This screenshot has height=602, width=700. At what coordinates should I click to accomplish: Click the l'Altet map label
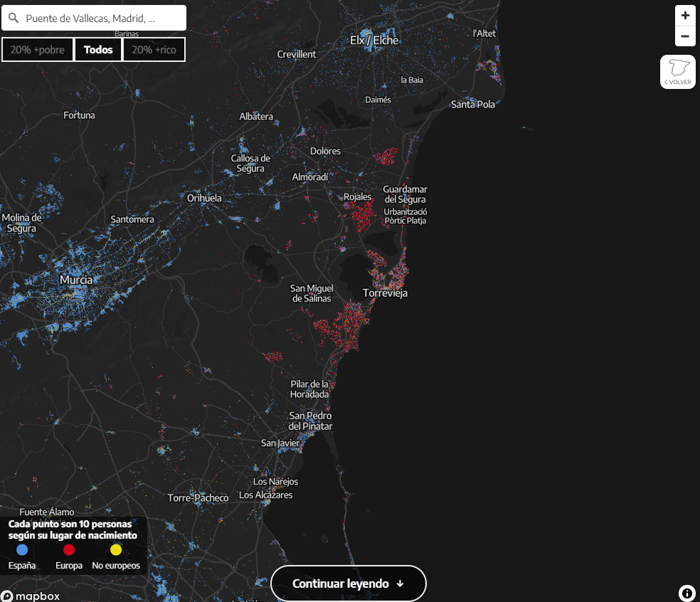pyautogui.click(x=484, y=33)
